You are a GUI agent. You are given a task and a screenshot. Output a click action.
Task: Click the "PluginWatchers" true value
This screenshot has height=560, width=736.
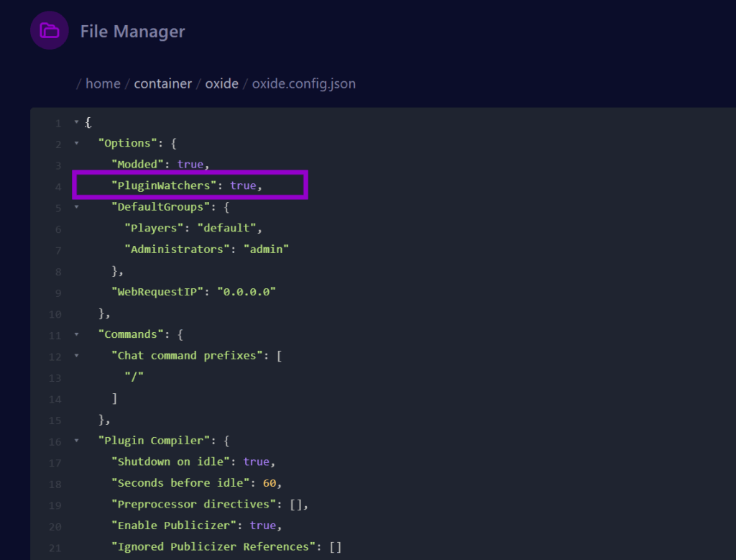click(x=243, y=185)
